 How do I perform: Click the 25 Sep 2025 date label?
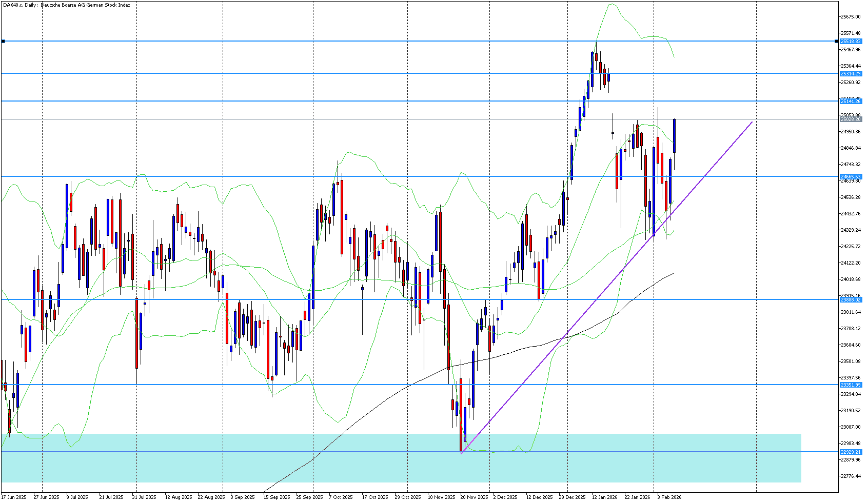tap(310, 497)
